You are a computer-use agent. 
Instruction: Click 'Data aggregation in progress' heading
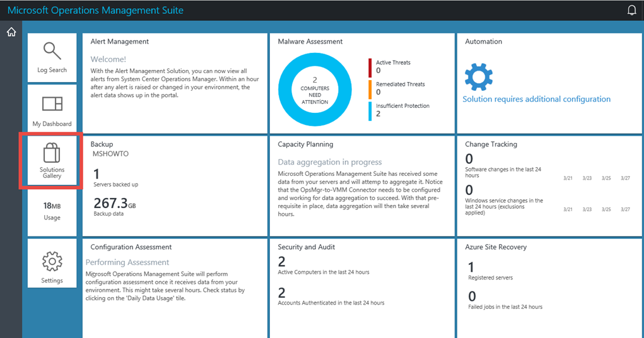tap(330, 162)
